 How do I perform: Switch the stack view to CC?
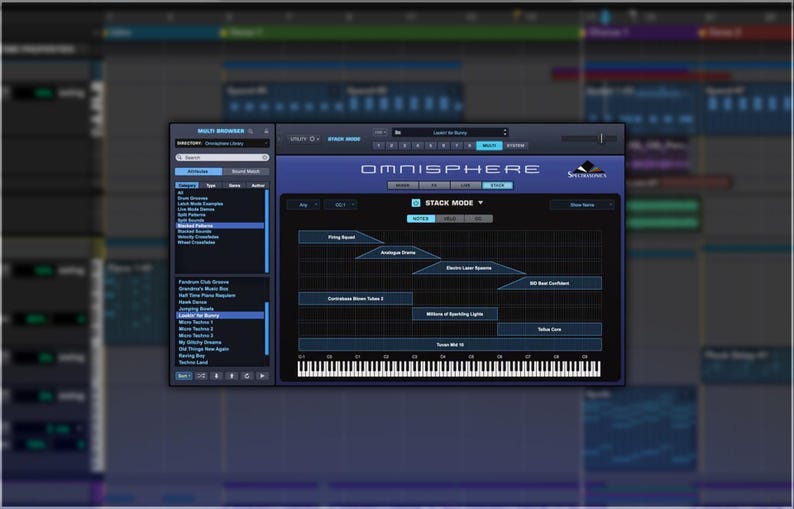coord(478,219)
